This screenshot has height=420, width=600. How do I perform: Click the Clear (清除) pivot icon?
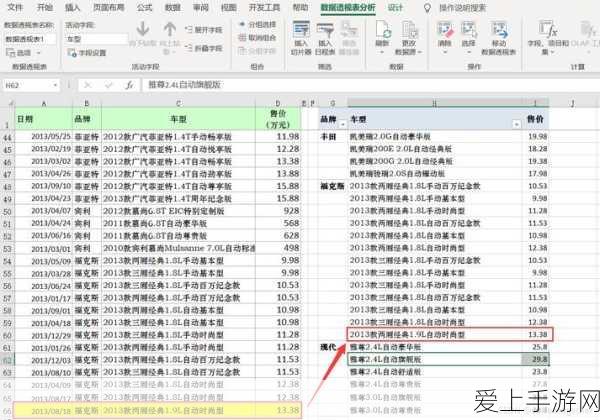coord(445,29)
